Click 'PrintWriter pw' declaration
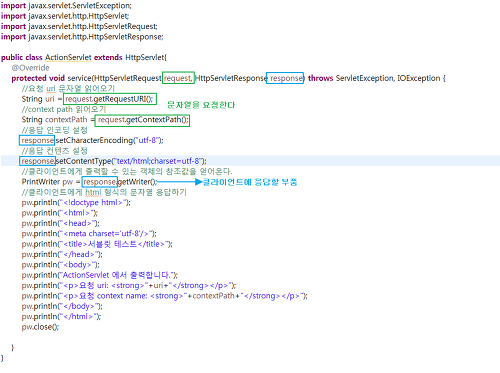The width and height of the screenshot is (500, 373). [x=47, y=182]
